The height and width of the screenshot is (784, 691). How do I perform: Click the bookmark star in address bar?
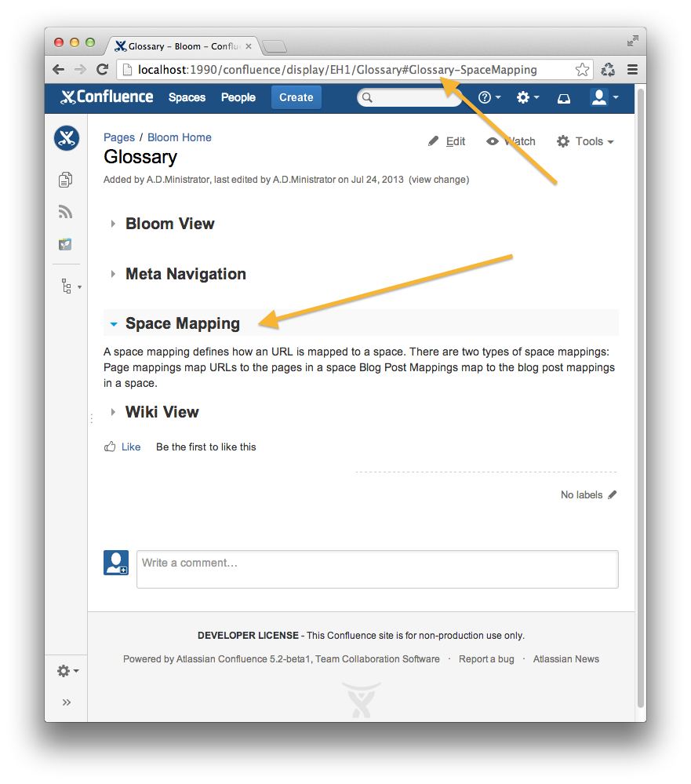click(x=582, y=70)
